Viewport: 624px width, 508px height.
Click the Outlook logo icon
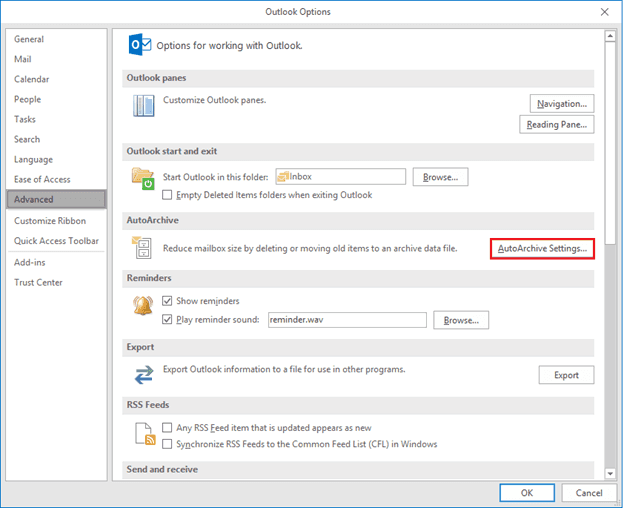click(x=139, y=45)
